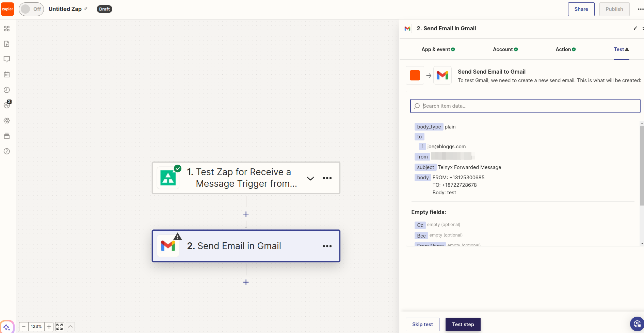Image resolution: width=644 pixels, height=333 pixels.
Task: Click the large Gmail logo in the test header
Action: (442, 75)
